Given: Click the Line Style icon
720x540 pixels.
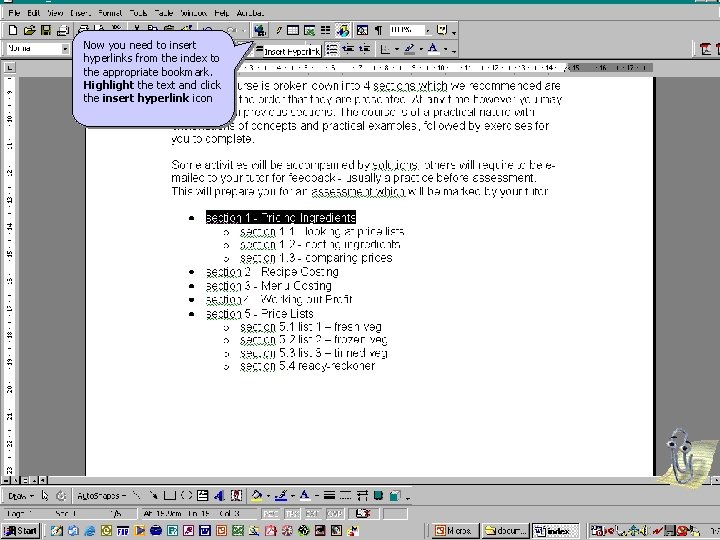Looking at the screenshot, I should pyautogui.click(x=329, y=495).
